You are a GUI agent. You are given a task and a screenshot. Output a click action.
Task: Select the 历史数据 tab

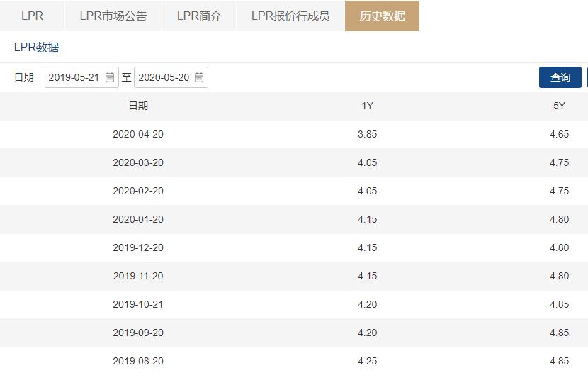click(382, 16)
